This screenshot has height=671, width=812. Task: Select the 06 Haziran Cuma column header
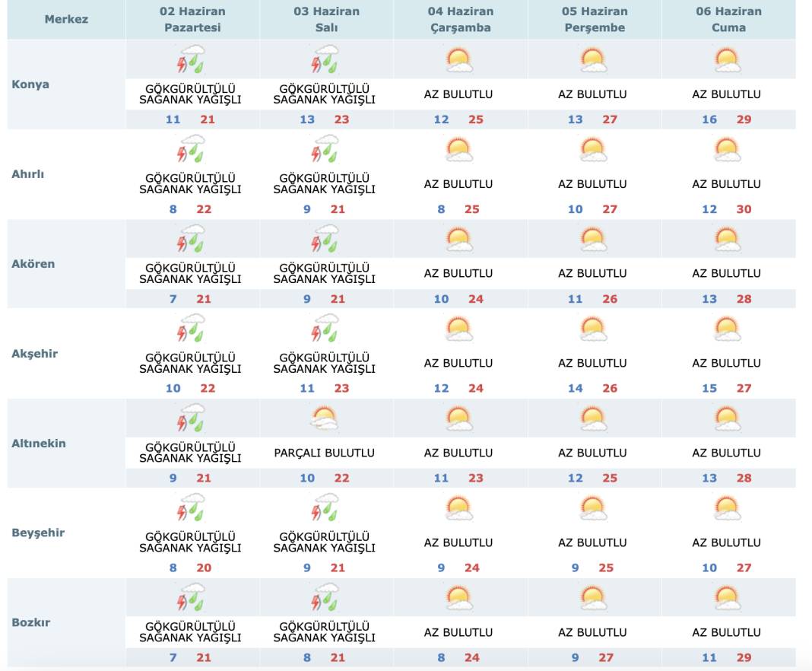click(x=728, y=20)
